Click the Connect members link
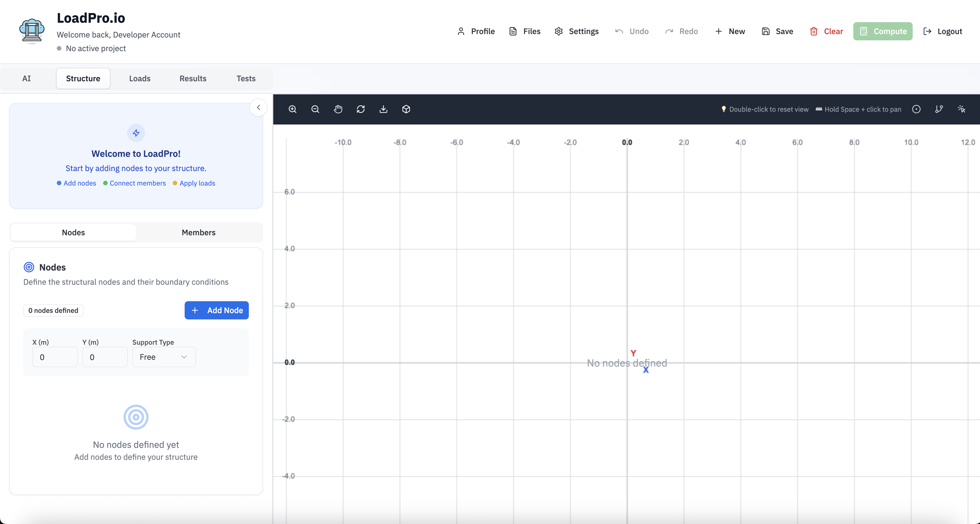Viewport: 980px width, 524px height. coord(138,183)
